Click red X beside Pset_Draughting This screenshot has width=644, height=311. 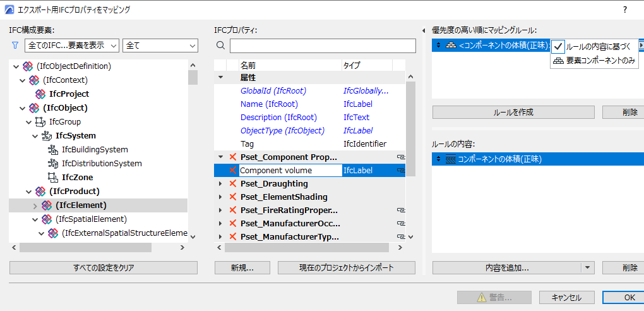tap(233, 183)
